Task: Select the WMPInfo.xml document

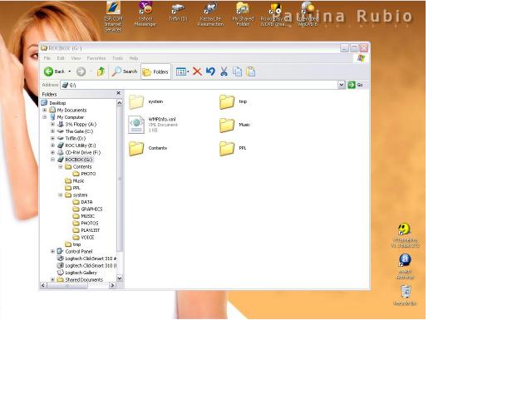Action: pos(153,125)
